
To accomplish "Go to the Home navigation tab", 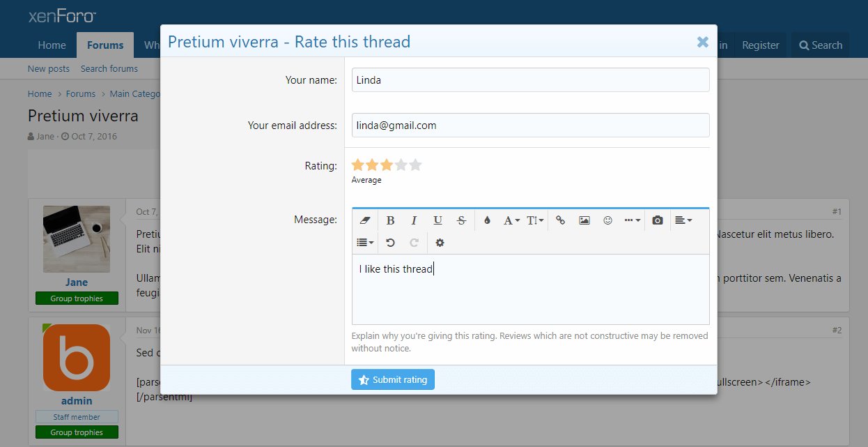I will 52,45.
